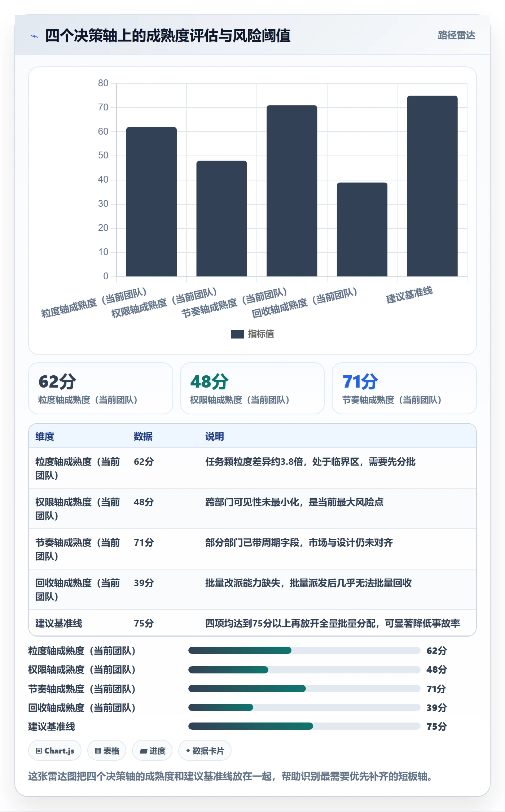
Task: Select the 跨部门可见性未最小化 description cell
Action: [x=294, y=502]
